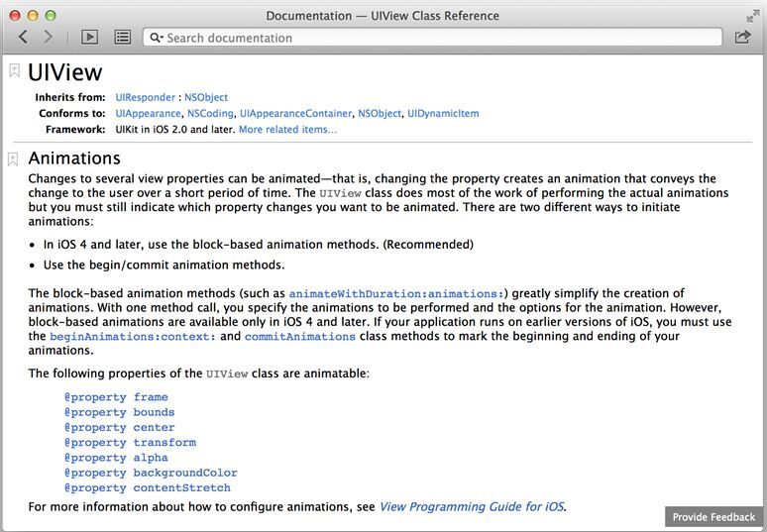The height and width of the screenshot is (532, 767).
Task: Click the Framework: label
Action: click(75, 130)
